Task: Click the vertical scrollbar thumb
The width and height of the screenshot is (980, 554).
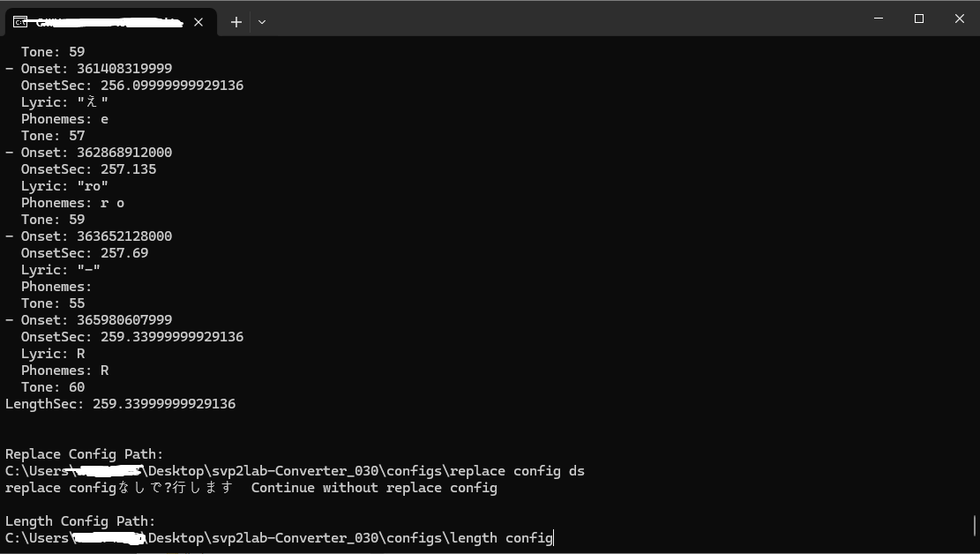Action: click(975, 526)
